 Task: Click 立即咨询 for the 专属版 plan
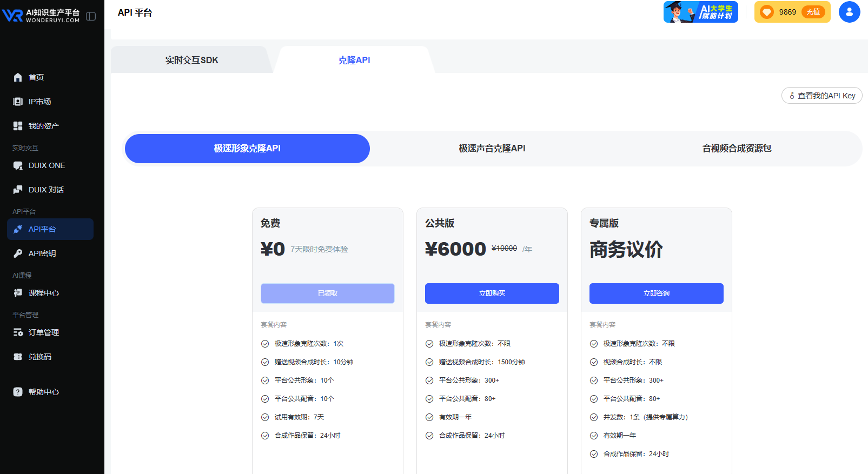pos(656,293)
